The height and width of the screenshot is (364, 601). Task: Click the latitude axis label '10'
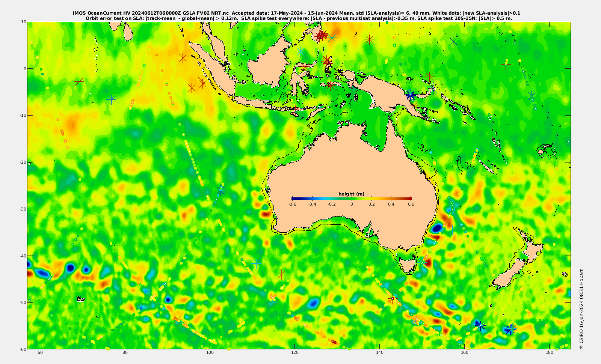24,22
